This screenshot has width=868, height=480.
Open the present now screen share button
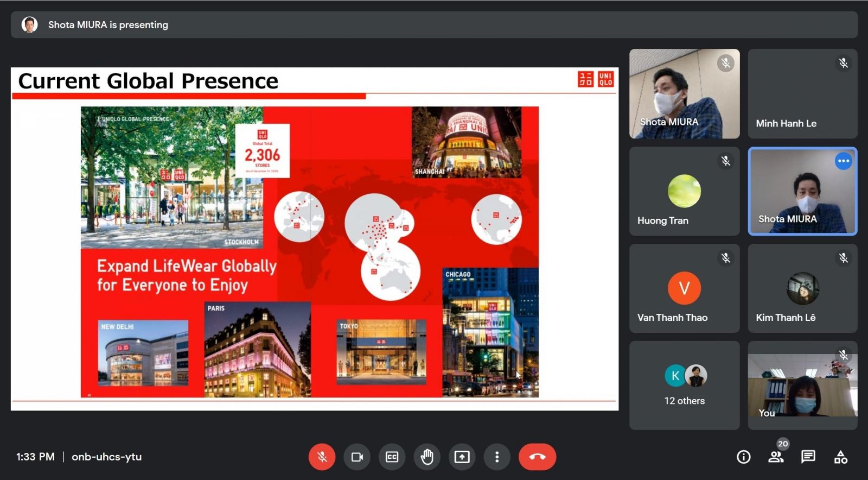point(462,457)
